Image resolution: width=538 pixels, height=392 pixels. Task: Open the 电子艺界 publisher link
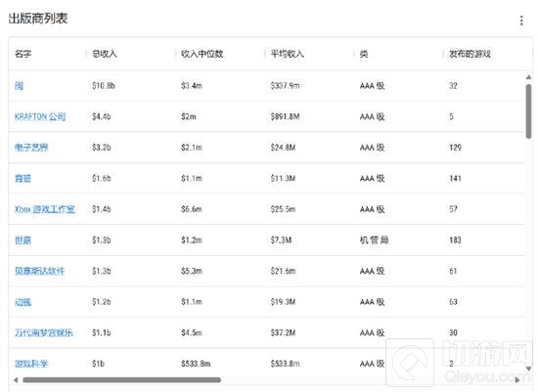31,148
